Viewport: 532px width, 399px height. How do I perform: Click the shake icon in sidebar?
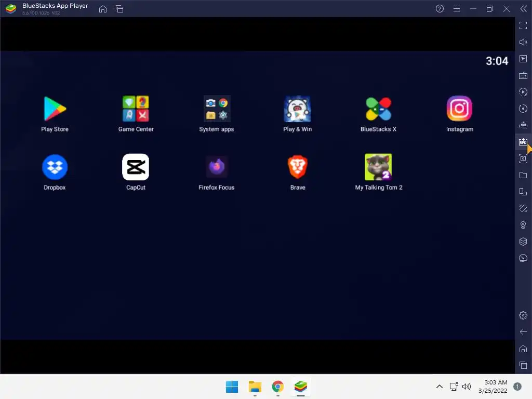[523, 208]
